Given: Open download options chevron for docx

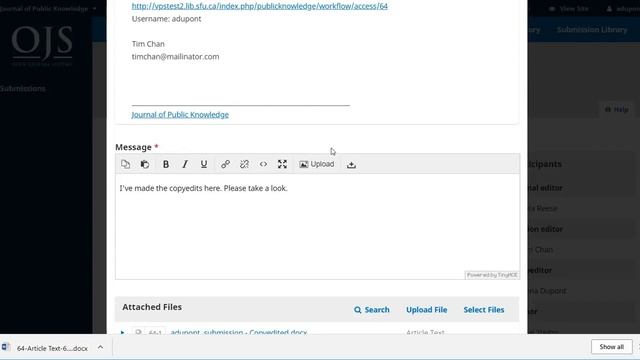Looking at the screenshot, I should (100, 347).
